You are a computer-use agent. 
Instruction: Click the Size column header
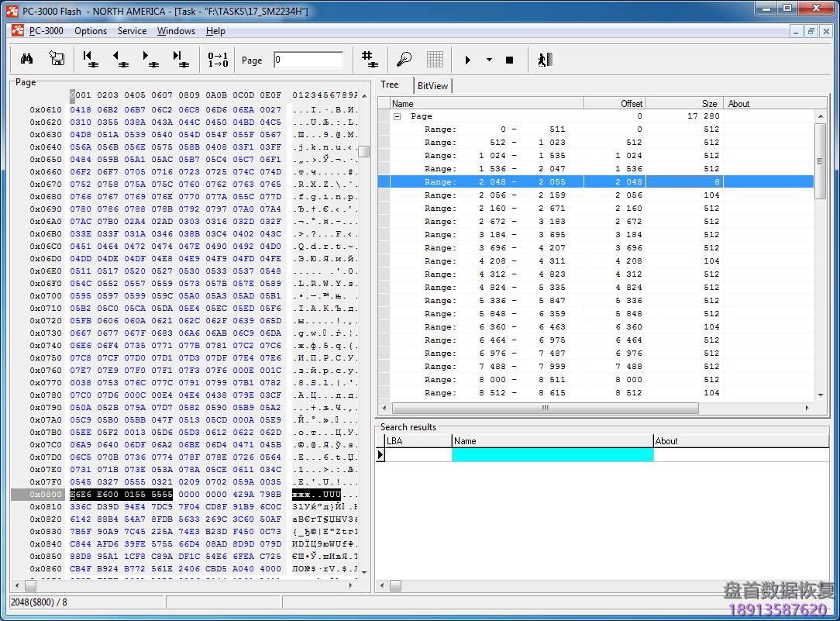[x=683, y=103]
